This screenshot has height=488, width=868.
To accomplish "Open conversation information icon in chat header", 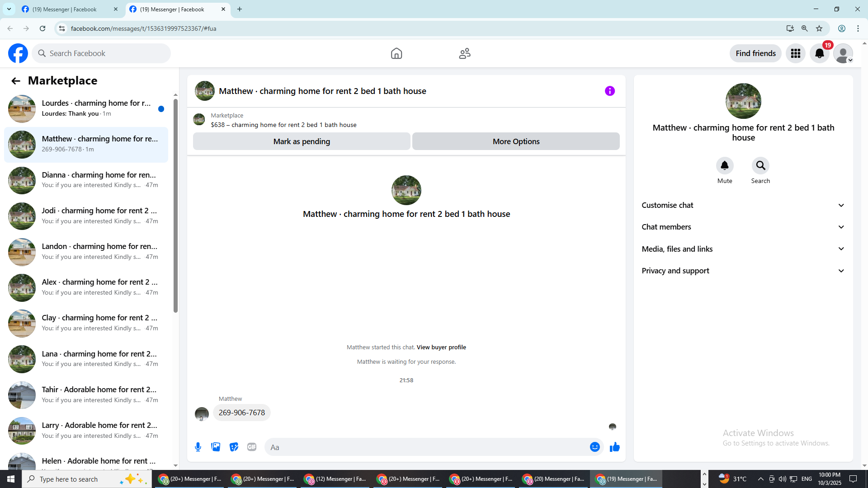I will click(x=610, y=91).
